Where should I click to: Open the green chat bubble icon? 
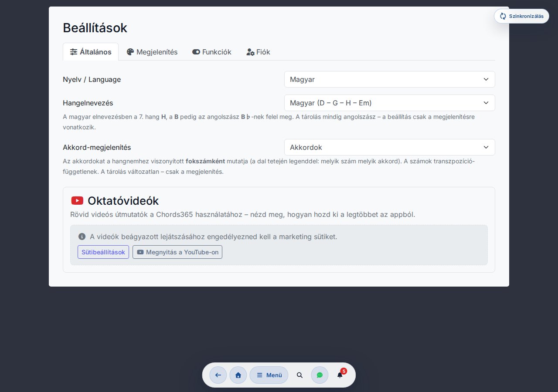(x=320, y=375)
